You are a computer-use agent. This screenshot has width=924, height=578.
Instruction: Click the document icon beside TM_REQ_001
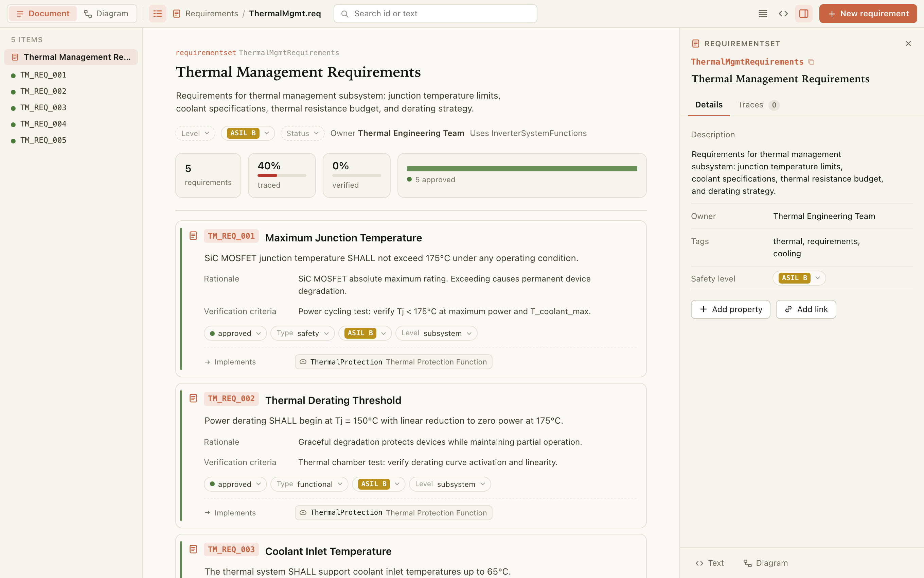(x=193, y=236)
